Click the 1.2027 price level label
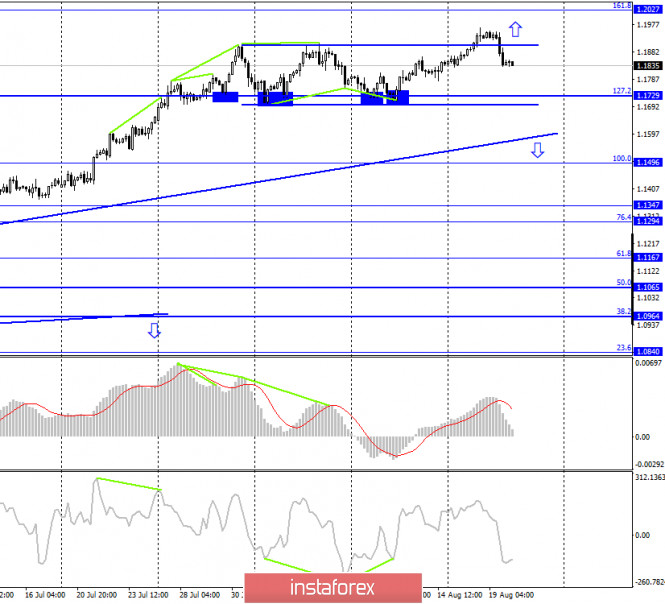 click(x=647, y=10)
